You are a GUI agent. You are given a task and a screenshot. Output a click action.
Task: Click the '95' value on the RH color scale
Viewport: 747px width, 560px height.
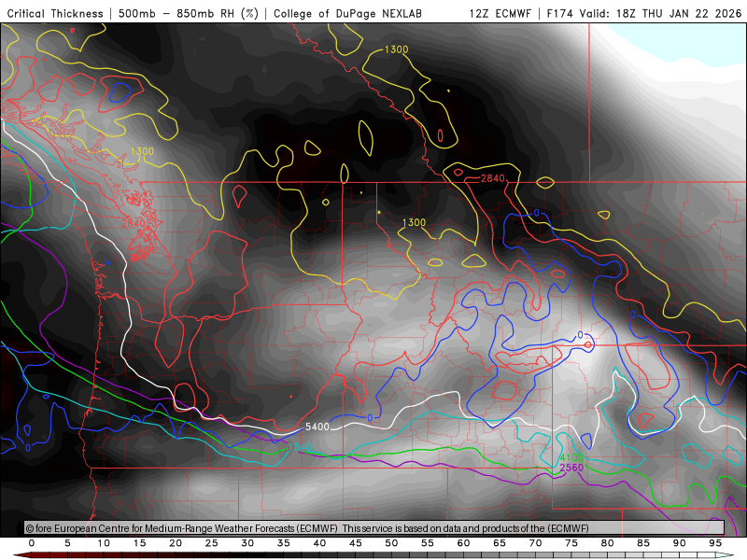point(715,543)
